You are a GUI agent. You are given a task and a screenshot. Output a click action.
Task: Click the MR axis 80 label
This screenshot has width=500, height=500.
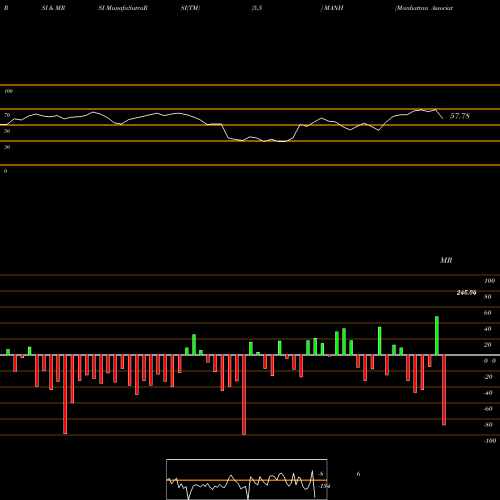point(488,297)
